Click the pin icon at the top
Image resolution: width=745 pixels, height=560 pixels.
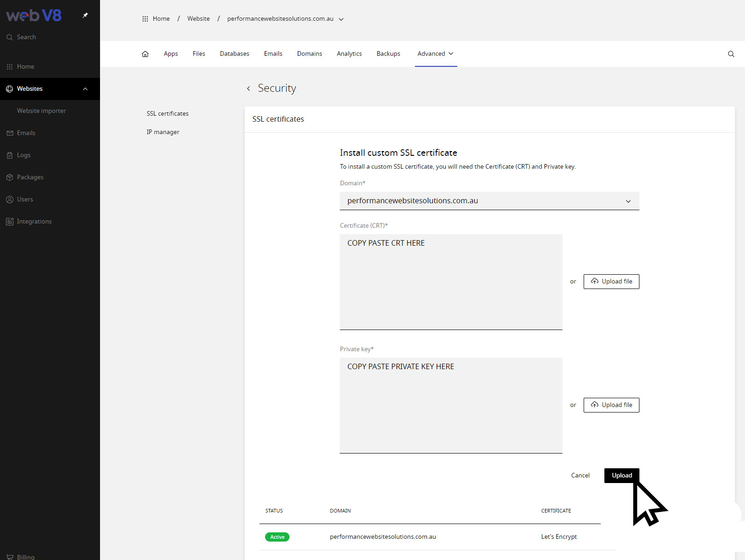(85, 15)
